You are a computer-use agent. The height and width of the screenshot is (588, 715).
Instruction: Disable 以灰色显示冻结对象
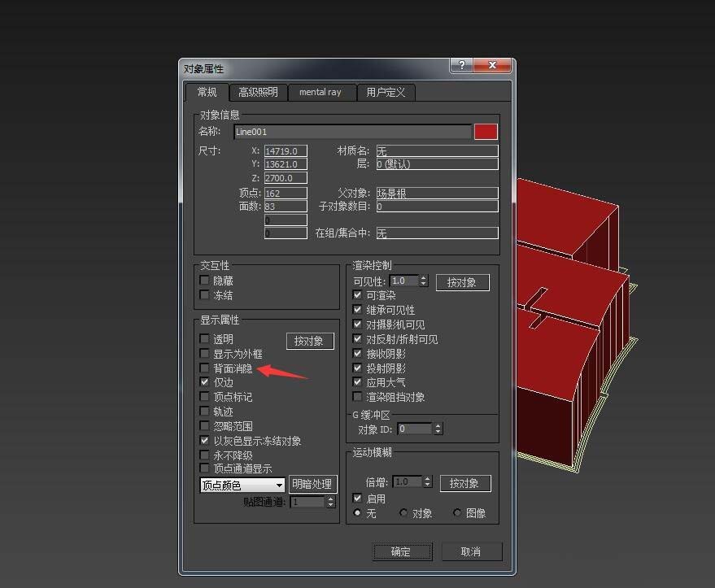[x=204, y=440]
